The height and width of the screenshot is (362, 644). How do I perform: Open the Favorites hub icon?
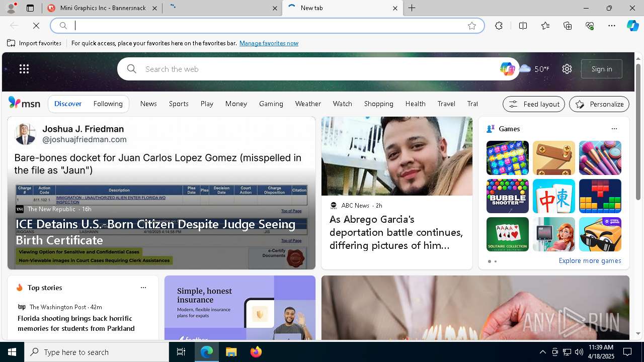click(545, 26)
